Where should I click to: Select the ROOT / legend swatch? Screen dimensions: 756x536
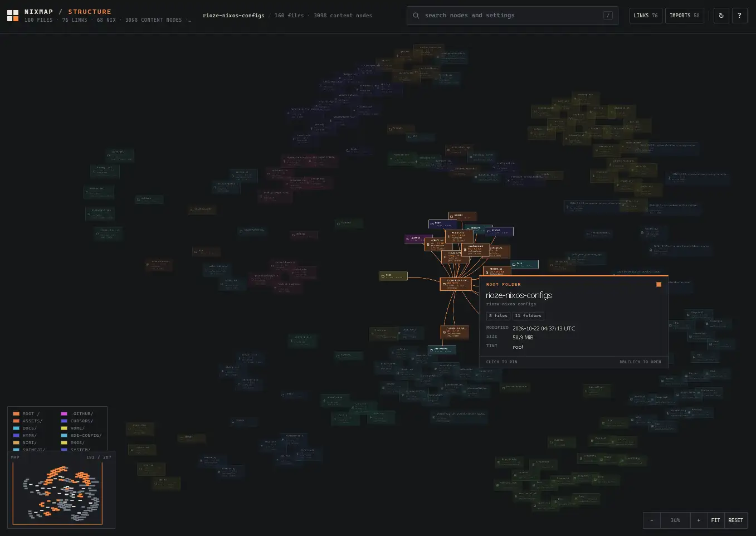(16, 414)
